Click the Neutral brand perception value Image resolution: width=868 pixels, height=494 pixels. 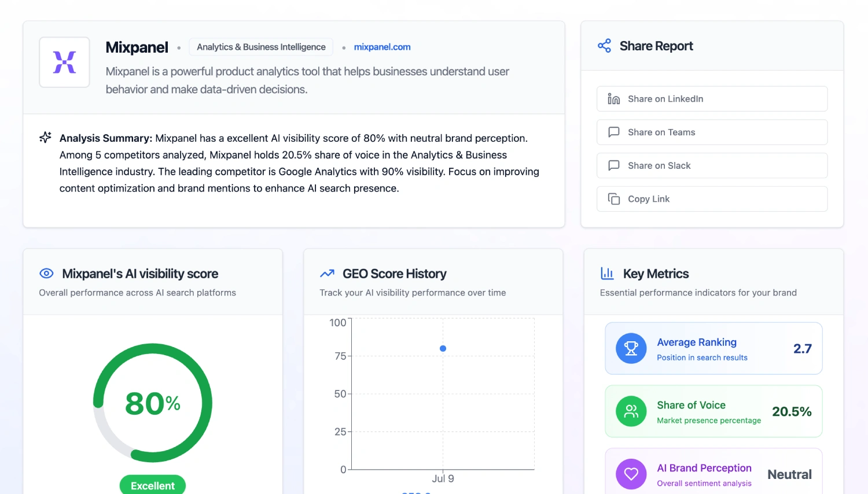point(789,474)
